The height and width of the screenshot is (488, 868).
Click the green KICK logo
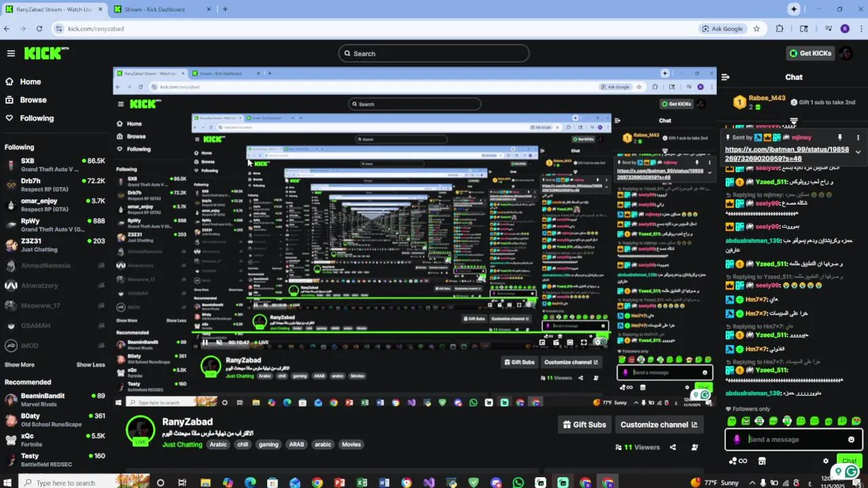click(46, 54)
